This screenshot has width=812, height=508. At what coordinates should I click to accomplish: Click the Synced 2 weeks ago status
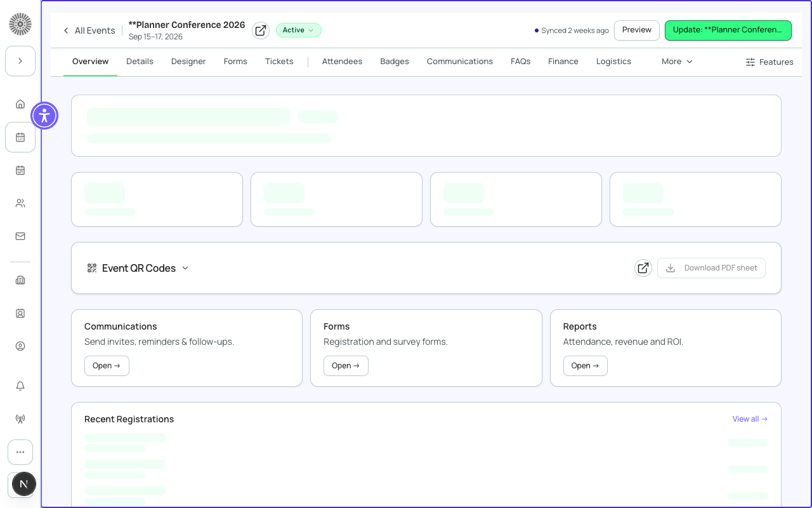572,30
